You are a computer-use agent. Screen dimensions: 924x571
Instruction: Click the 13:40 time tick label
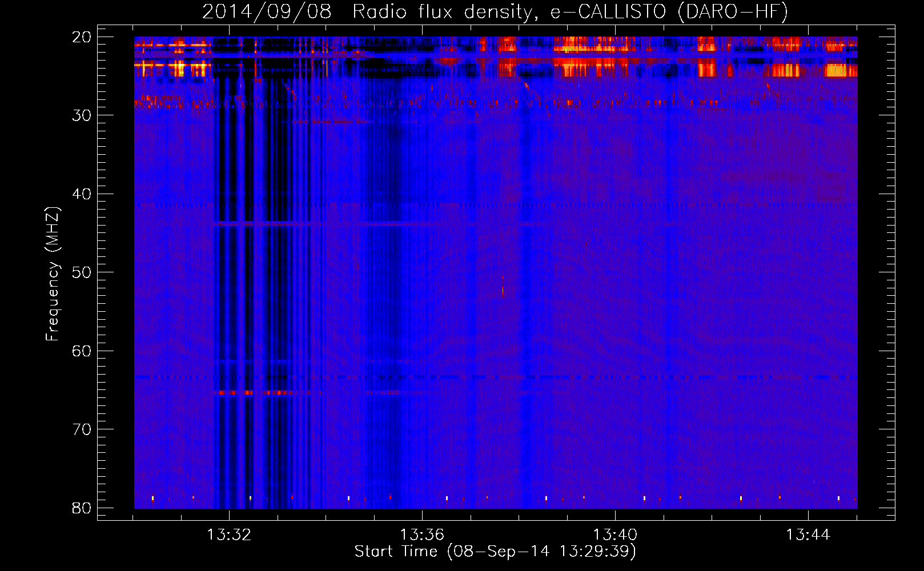(x=615, y=535)
